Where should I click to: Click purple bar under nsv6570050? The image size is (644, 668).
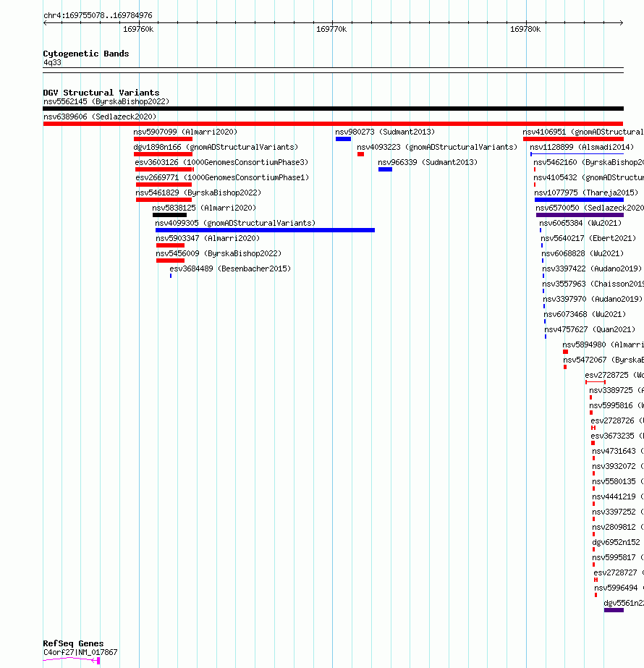(x=580, y=215)
